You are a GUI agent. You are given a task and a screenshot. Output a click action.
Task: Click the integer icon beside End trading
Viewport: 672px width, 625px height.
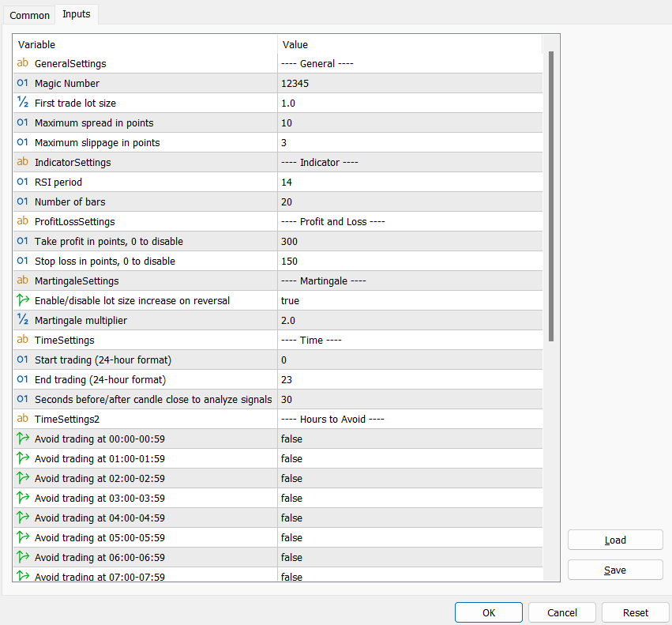pos(23,378)
